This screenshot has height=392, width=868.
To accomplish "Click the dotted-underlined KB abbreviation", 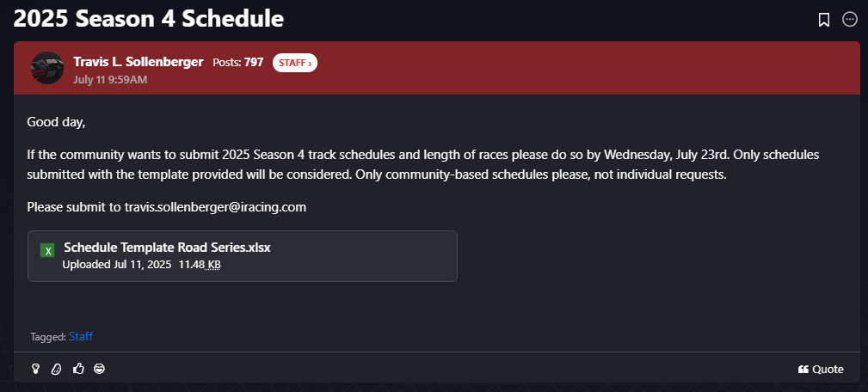I will pyautogui.click(x=213, y=265).
